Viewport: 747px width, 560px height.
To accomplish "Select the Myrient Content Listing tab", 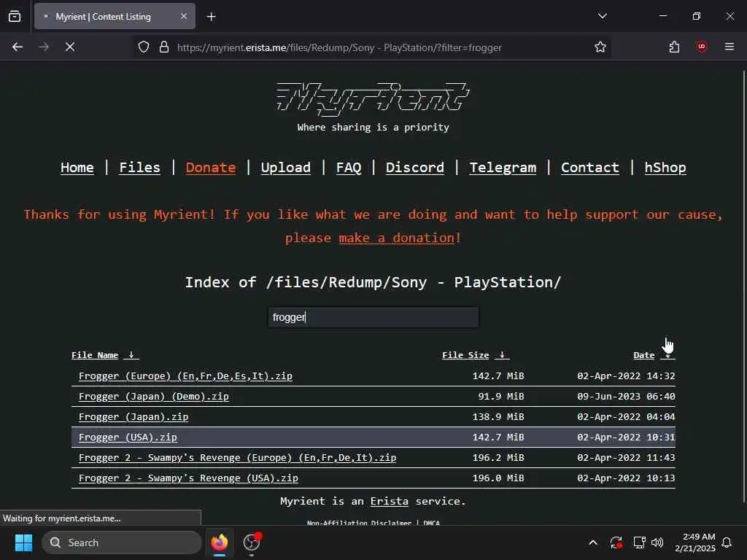I will [115, 16].
